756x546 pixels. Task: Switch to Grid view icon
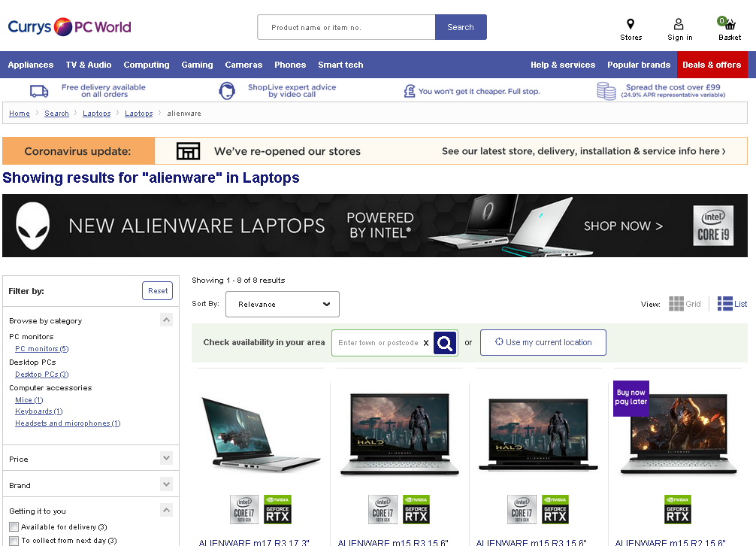tap(676, 304)
